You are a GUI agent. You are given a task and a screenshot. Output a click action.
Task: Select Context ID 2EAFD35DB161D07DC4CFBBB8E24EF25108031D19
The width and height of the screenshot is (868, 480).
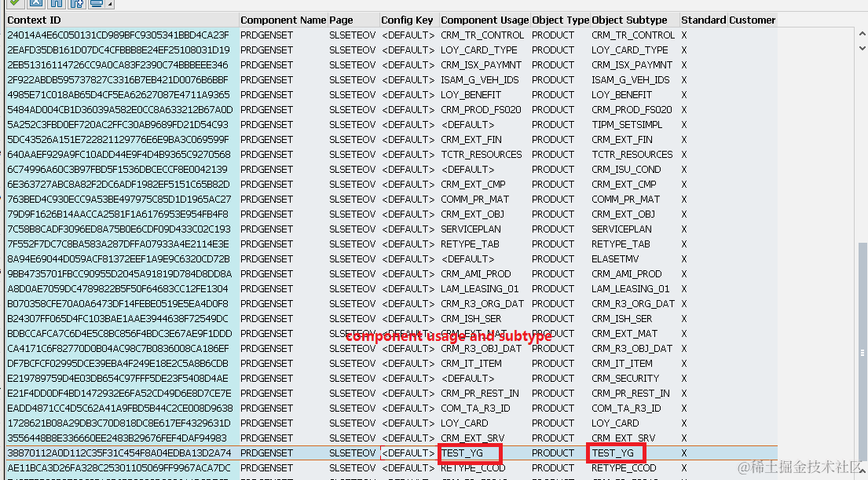click(119, 49)
